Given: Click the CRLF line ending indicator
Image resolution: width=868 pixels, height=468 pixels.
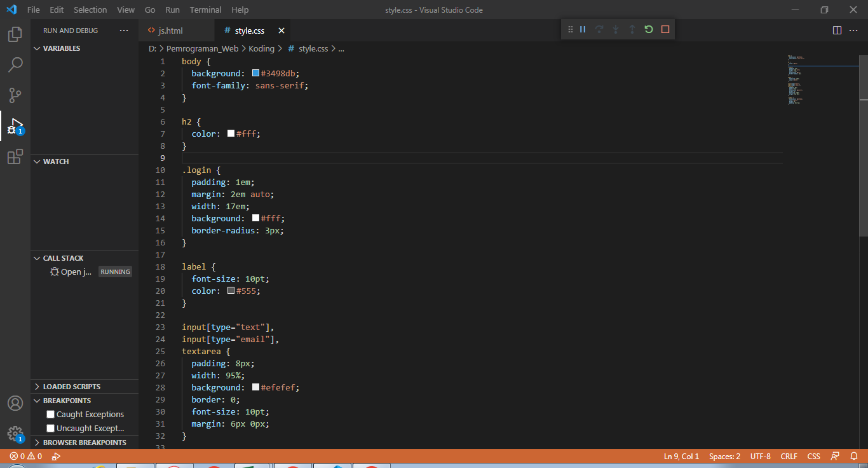Looking at the screenshot, I should point(789,456).
